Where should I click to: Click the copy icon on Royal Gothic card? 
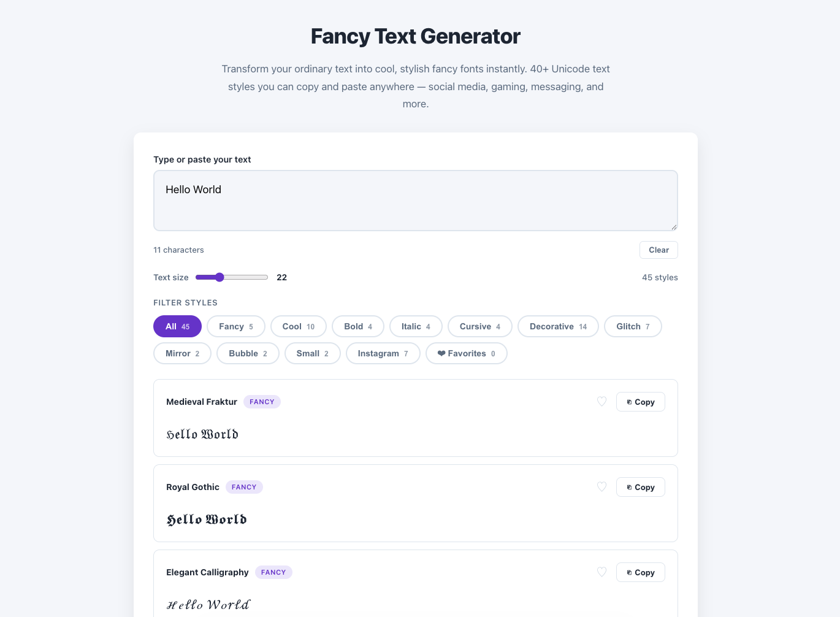pyautogui.click(x=630, y=487)
